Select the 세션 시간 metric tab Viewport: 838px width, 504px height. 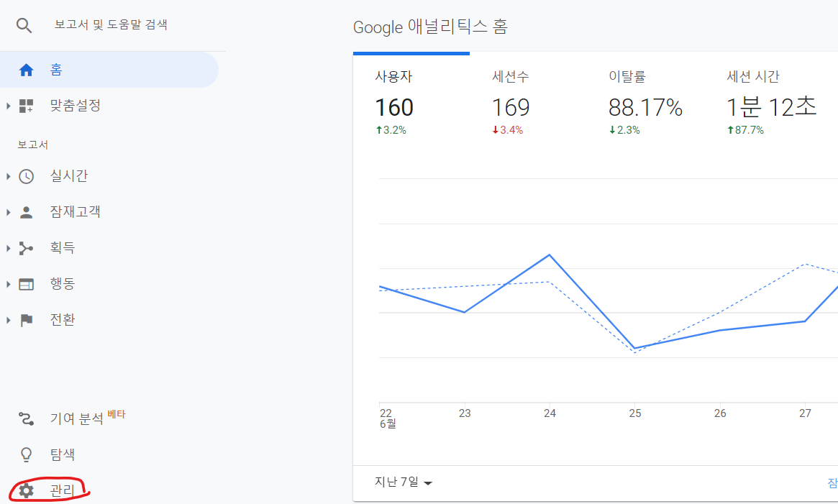[x=753, y=76]
